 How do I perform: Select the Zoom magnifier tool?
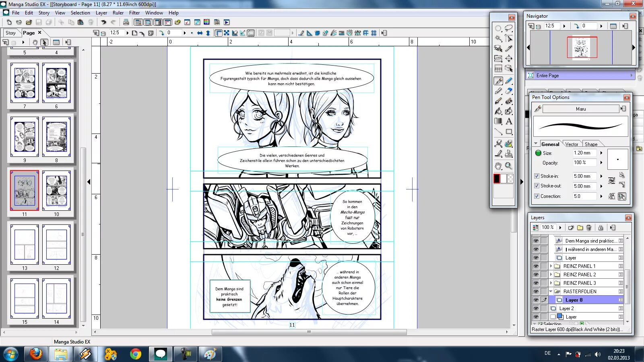click(x=509, y=166)
